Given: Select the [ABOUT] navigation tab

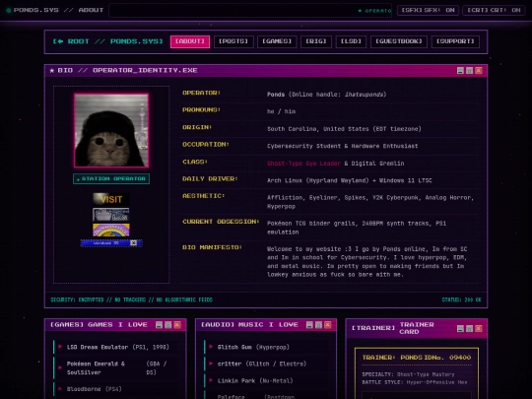Looking at the screenshot, I should (190, 41).
